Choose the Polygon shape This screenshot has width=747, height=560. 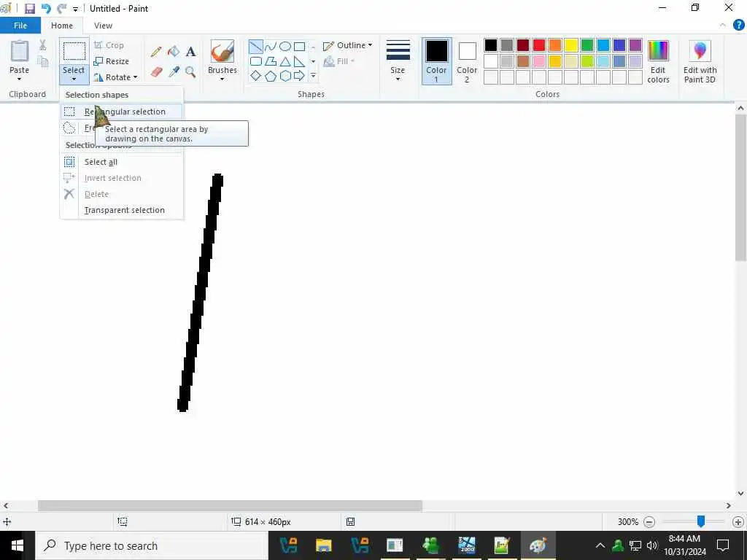click(x=271, y=61)
